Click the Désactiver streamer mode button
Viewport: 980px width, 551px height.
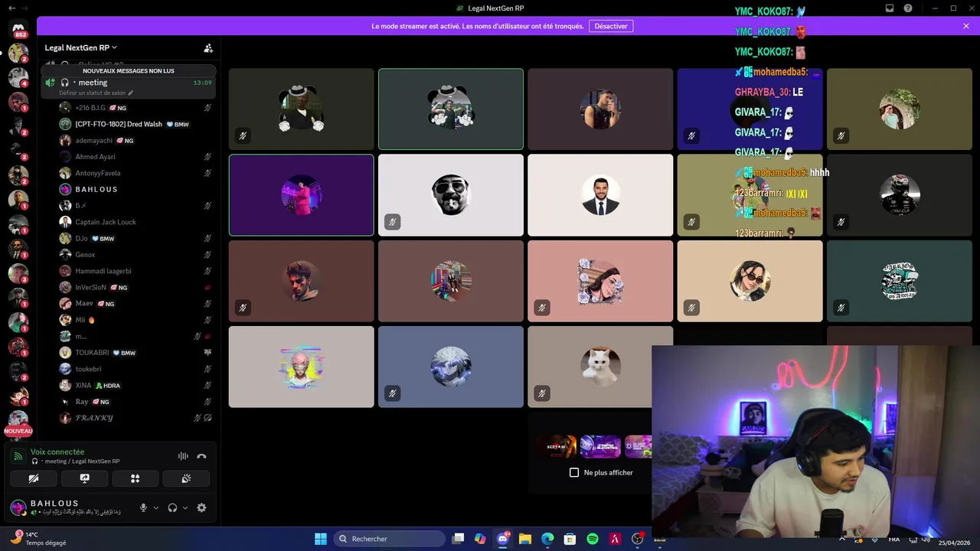[611, 26]
